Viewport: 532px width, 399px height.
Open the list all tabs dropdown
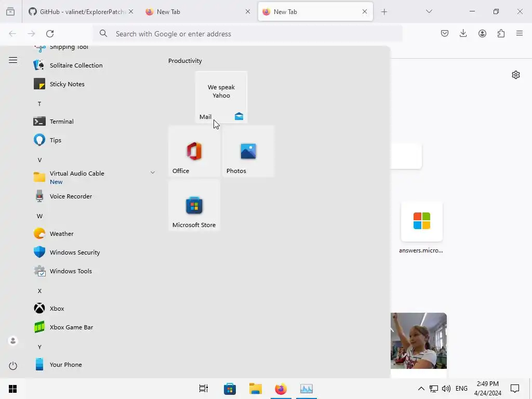coord(429,11)
